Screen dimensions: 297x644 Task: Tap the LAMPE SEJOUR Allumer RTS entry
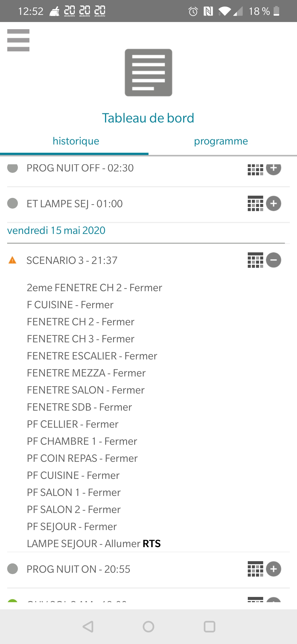coord(94,544)
